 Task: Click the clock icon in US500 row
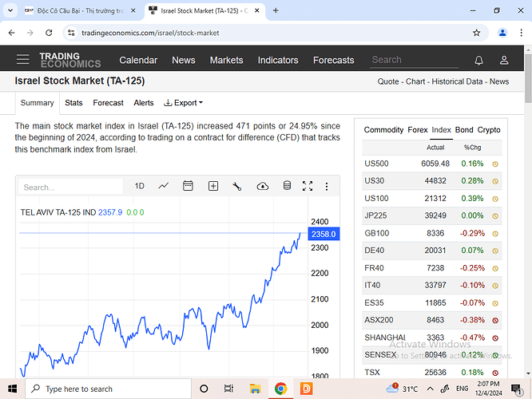495,164
